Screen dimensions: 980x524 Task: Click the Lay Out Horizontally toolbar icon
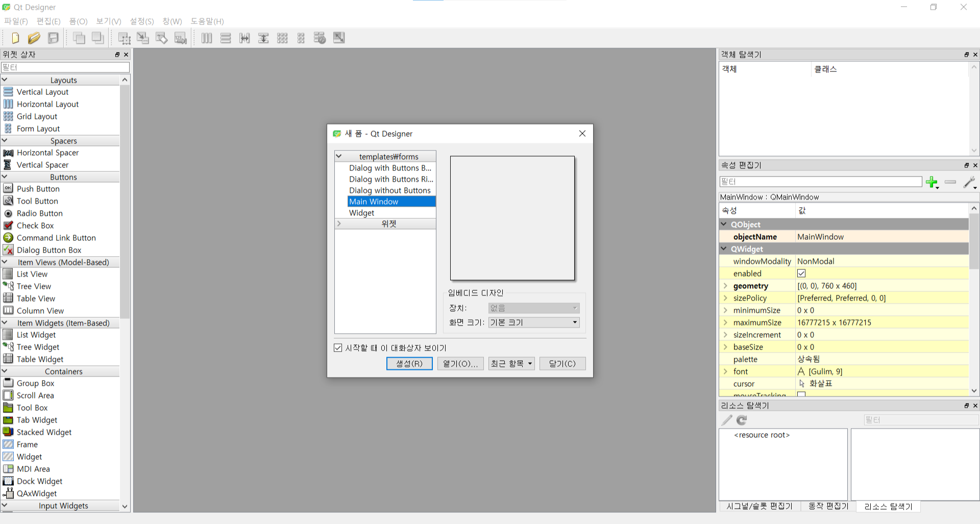[207, 38]
